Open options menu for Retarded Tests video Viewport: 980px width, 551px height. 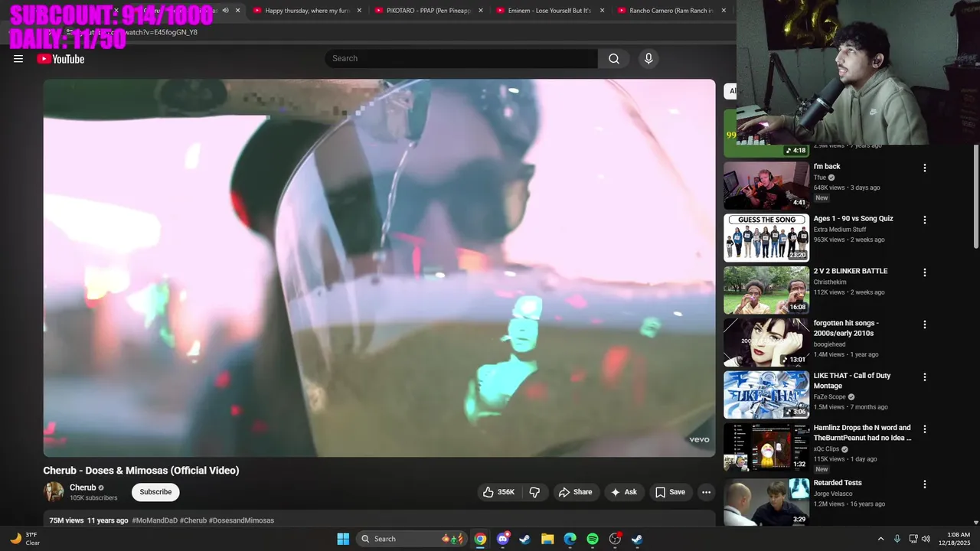click(x=924, y=484)
